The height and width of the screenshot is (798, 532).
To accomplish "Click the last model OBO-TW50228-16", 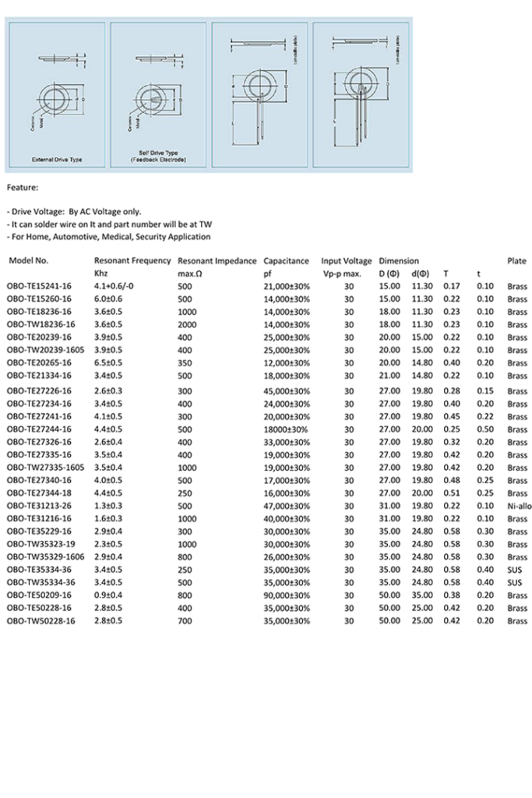I will [41, 621].
